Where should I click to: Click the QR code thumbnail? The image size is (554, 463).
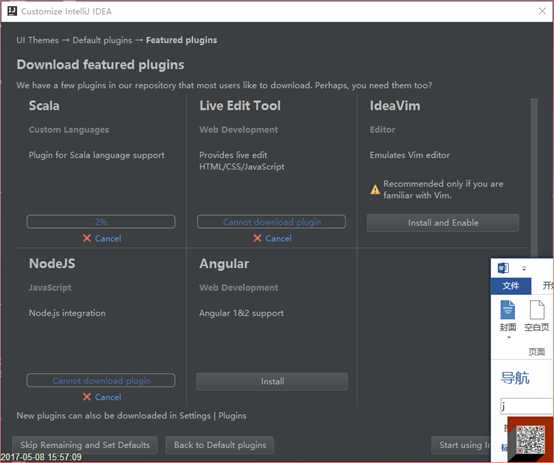tap(530, 439)
